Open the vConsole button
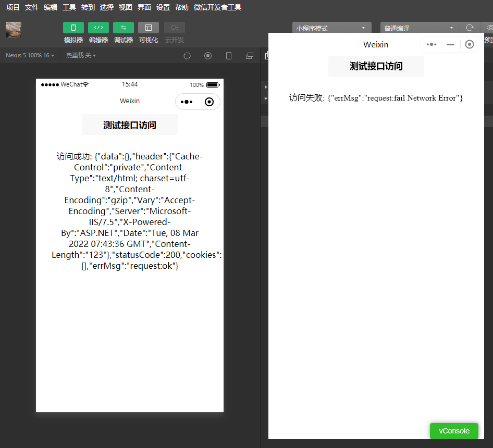The width and height of the screenshot is (493, 448). coord(454,431)
